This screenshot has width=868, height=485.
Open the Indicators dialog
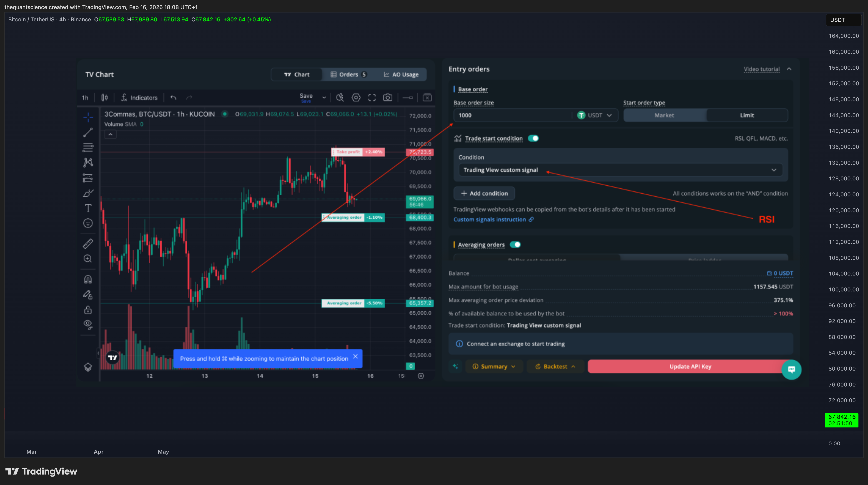[x=140, y=97]
